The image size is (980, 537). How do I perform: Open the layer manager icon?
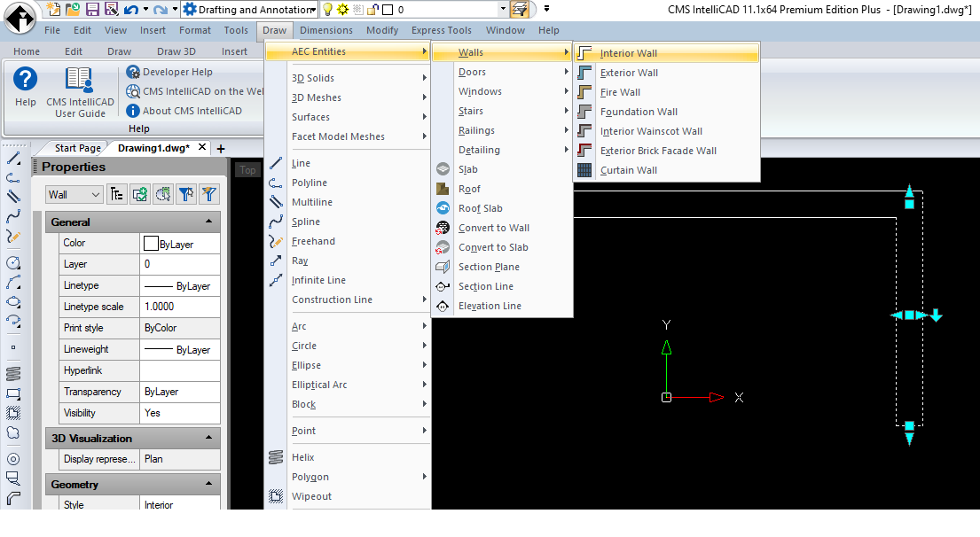pyautogui.click(x=520, y=10)
